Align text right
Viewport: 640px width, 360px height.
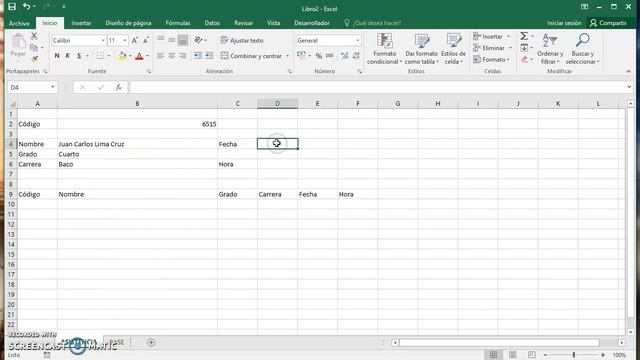click(x=182, y=56)
